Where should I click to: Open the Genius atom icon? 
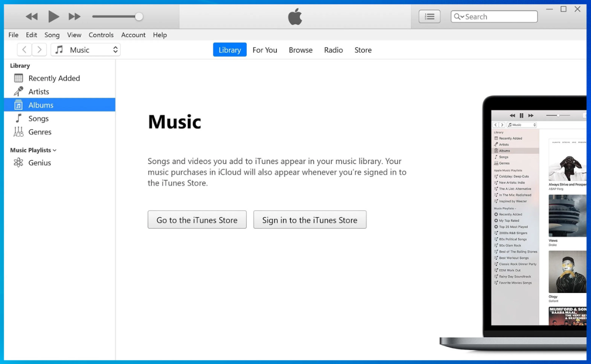point(19,163)
